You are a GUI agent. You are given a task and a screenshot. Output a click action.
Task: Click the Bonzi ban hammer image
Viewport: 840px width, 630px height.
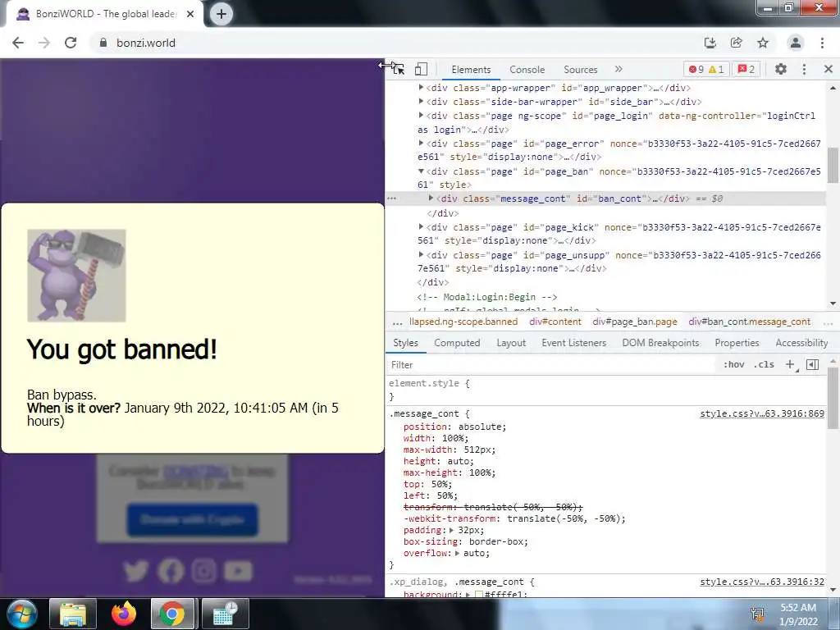(x=76, y=276)
